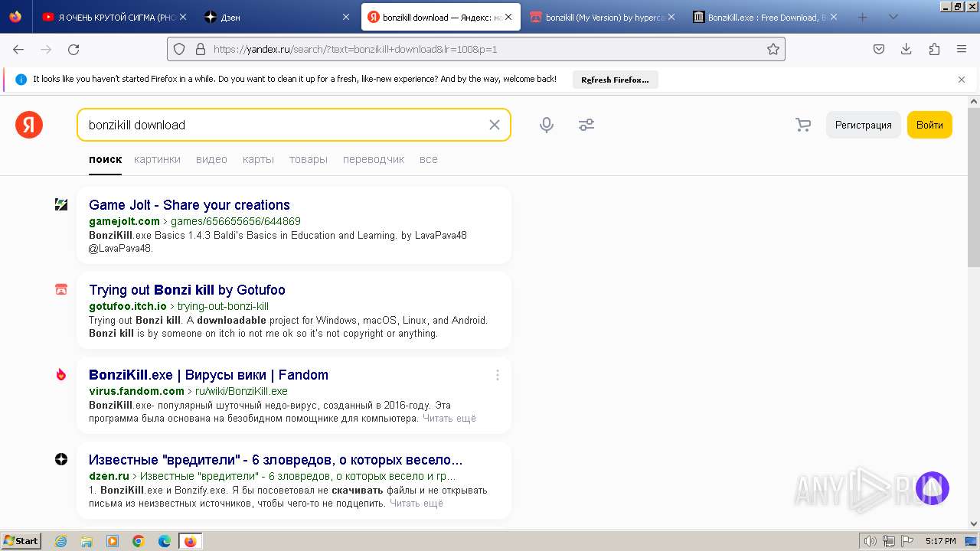The image size is (980, 551).
Task: Open Firefox extensions menu
Action: pyautogui.click(x=934, y=49)
